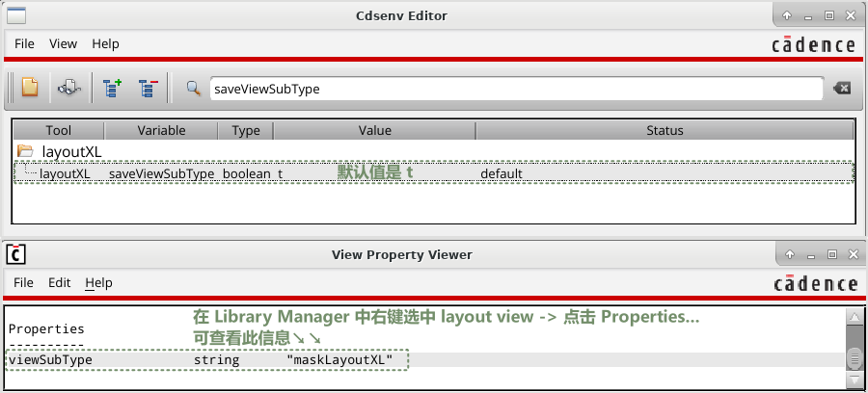
Task: Open File menu in Cdsenv Editor
Action: click(x=24, y=43)
